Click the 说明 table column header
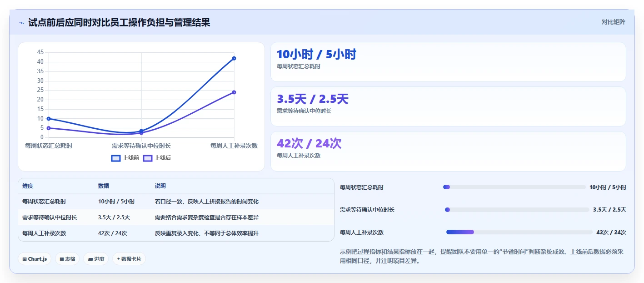Image resolution: width=644 pixels, height=283 pixels. click(160, 186)
